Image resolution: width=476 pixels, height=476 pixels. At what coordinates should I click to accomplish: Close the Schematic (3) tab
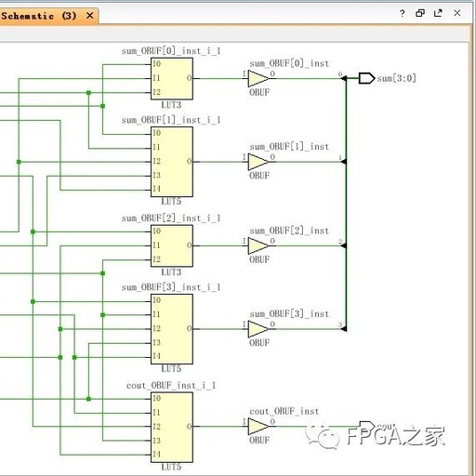(89, 16)
